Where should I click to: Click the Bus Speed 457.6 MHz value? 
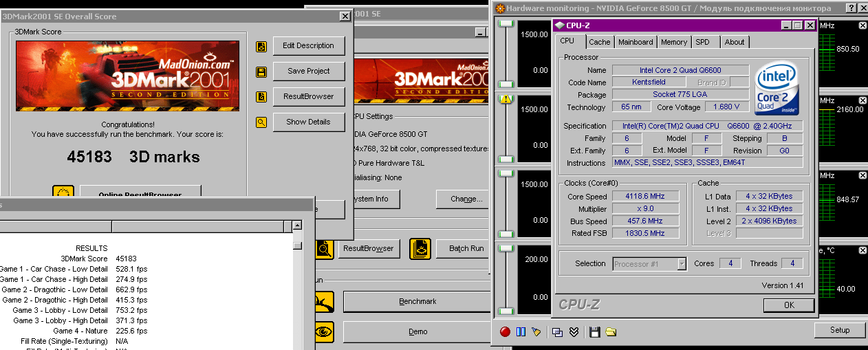[644, 221]
